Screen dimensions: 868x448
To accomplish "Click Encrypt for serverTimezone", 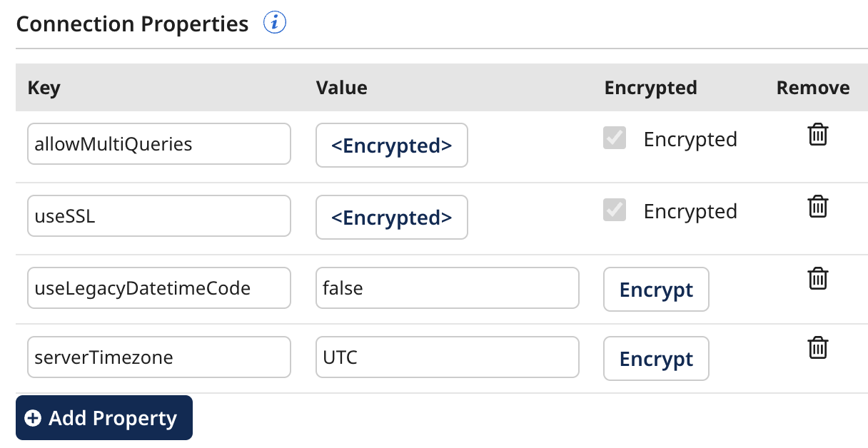I will pos(655,358).
